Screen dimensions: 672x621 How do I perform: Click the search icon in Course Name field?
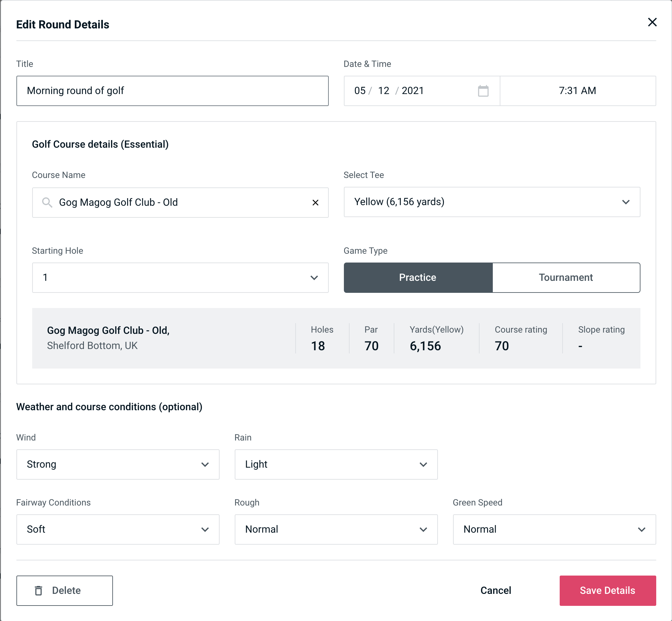pos(47,202)
